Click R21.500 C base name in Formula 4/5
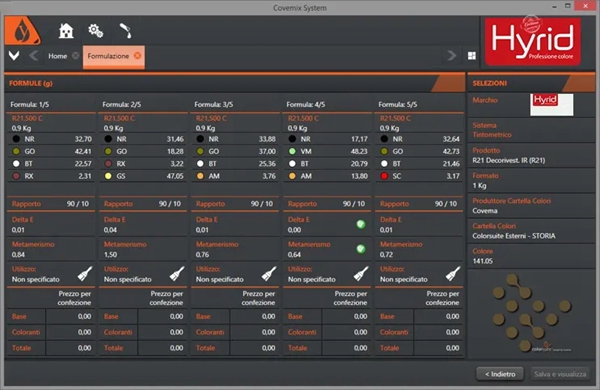The width and height of the screenshot is (600, 390). [303, 118]
